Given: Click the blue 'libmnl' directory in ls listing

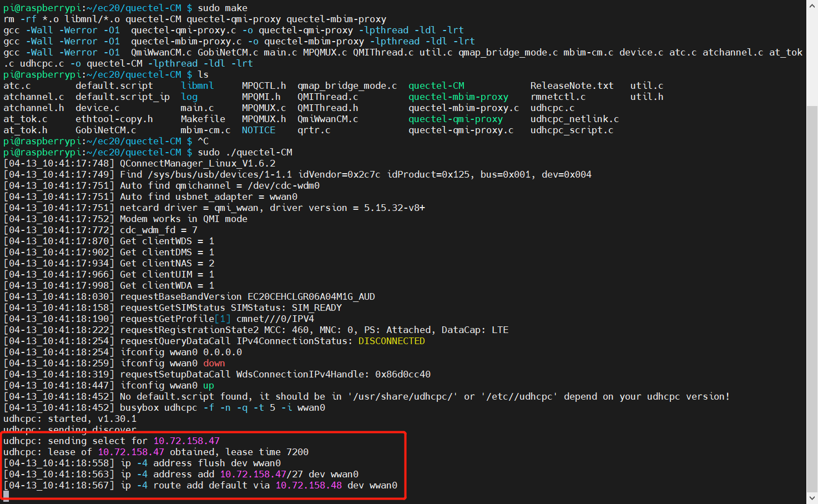Looking at the screenshot, I should point(198,85).
